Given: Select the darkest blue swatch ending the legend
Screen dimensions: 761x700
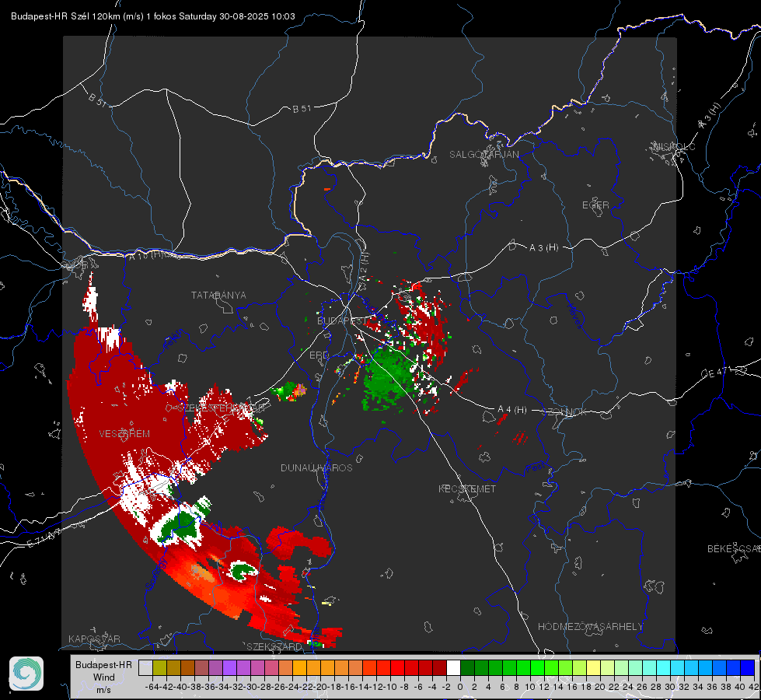Looking at the screenshot, I should pos(748,667).
